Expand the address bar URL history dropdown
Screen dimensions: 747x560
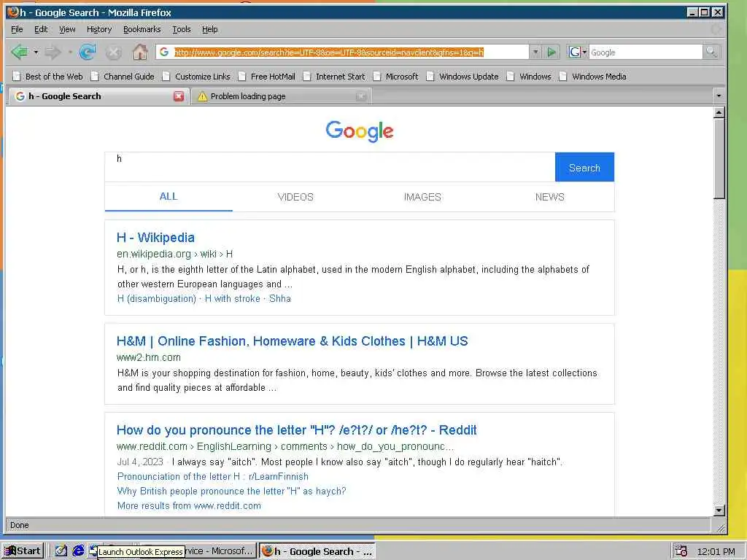(x=535, y=52)
